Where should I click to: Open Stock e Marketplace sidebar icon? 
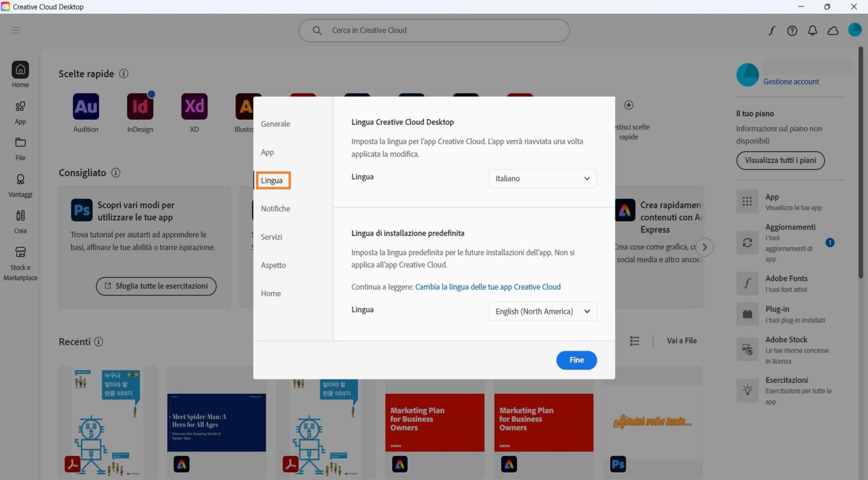coord(20,252)
